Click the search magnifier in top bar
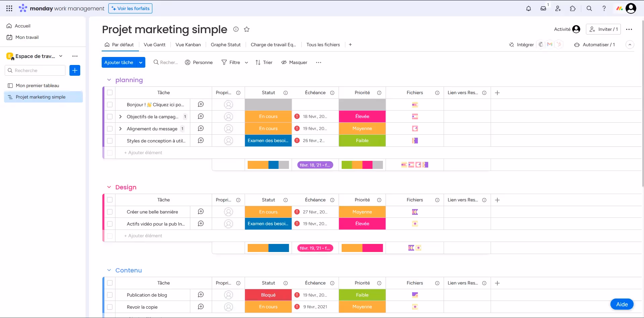Screen dimensions: 644x318 [x=589, y=8]
